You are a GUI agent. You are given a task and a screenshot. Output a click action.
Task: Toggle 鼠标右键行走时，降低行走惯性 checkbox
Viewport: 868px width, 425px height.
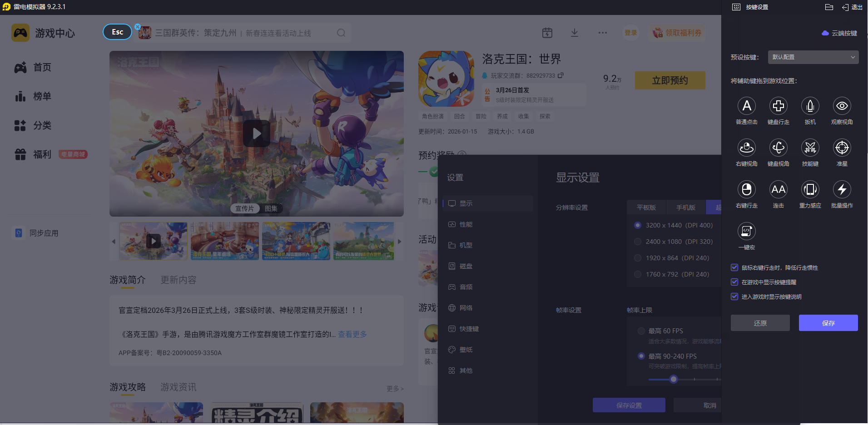tap(734, 268)
